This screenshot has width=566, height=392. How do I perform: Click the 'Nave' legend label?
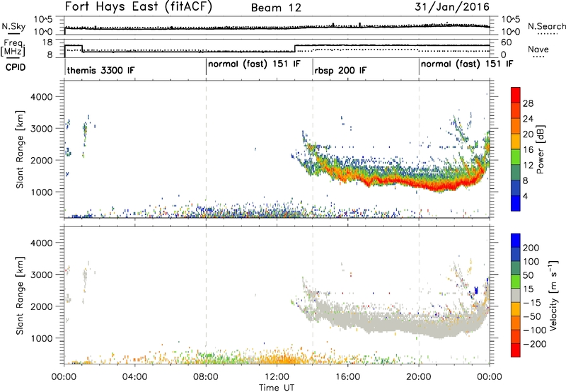538,49
